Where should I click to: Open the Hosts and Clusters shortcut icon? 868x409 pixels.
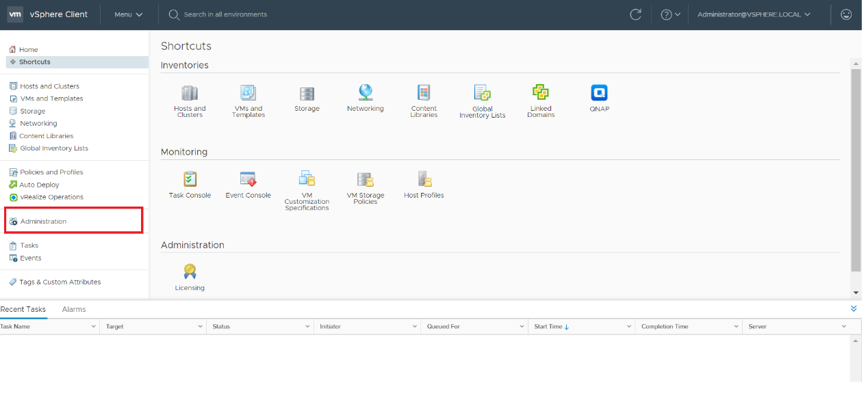190,94
